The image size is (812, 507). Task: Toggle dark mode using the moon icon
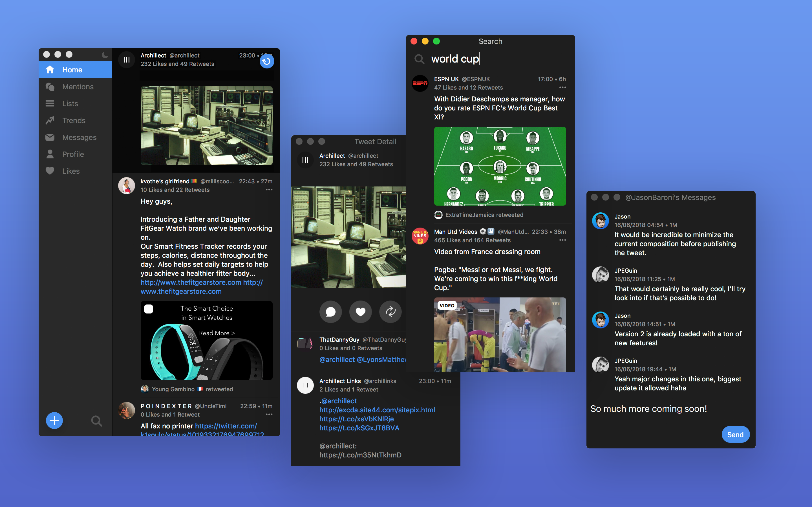click(x=105, y=55)
